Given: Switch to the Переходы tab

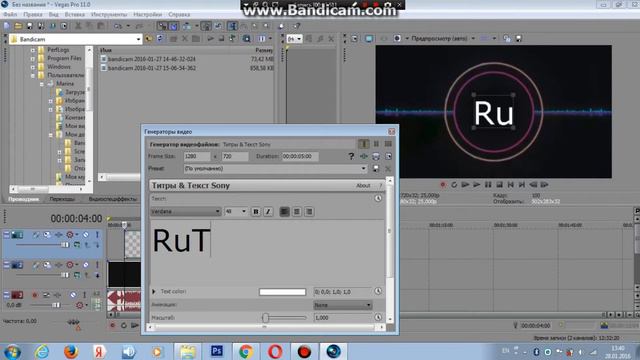Looking at the screenshot, I should pos(62,199).
